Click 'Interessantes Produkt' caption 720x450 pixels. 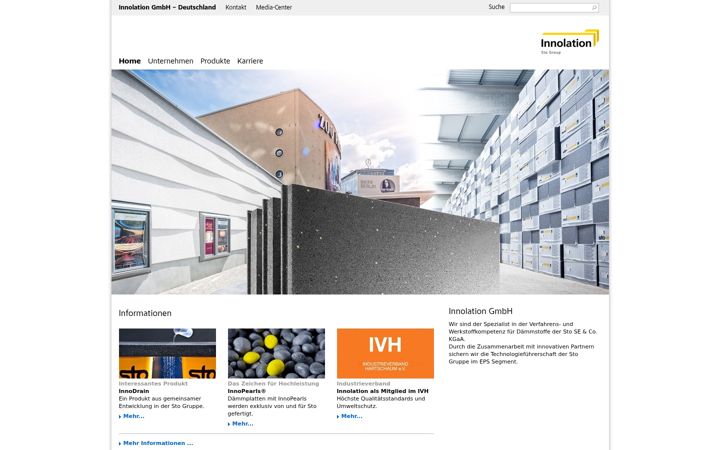point(153,383)
